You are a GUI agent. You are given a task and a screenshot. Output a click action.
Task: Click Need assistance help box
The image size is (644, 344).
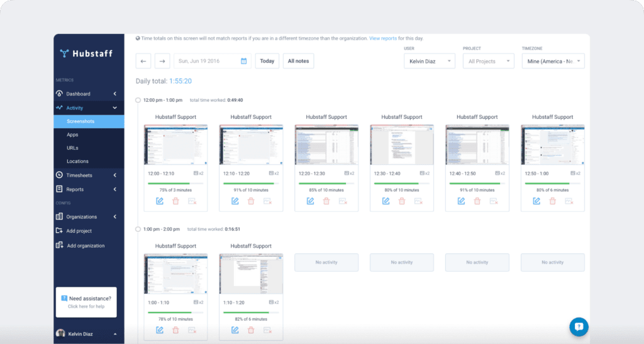click(x=86, y=302)
